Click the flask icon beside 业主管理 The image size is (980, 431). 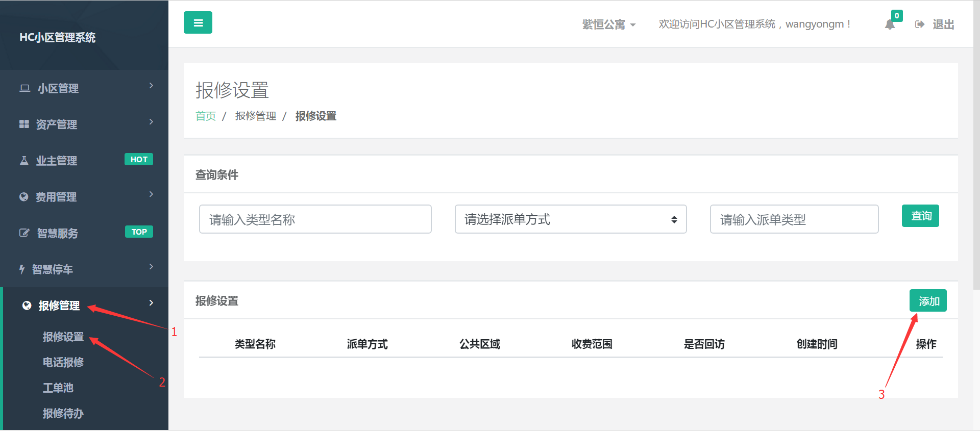click(x=24, y=161)
